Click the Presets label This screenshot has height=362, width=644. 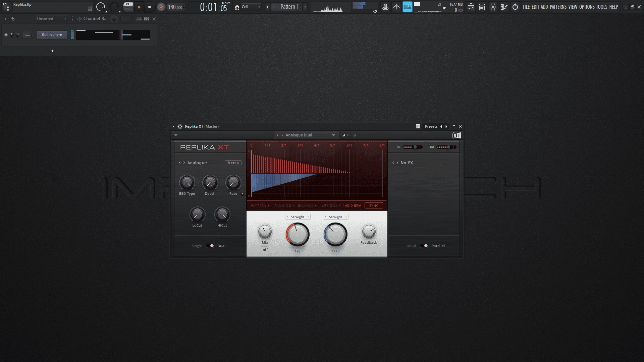[x=431, y=126]
